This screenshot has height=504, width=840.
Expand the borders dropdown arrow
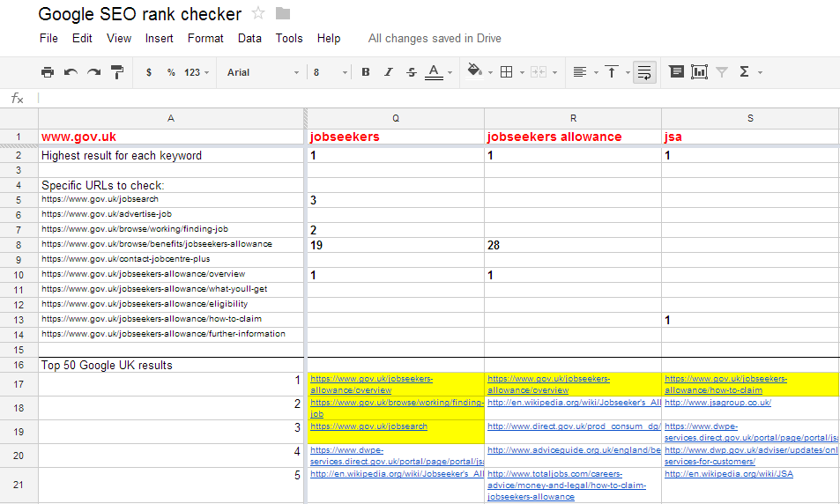coord(522,72)
